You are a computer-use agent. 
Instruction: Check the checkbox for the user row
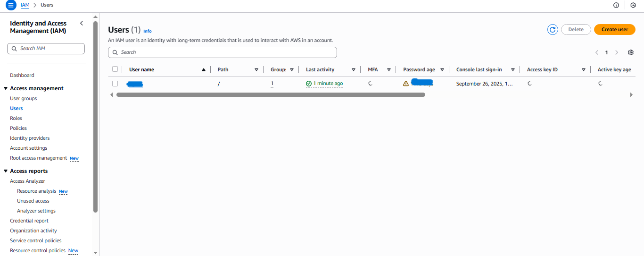115,84
